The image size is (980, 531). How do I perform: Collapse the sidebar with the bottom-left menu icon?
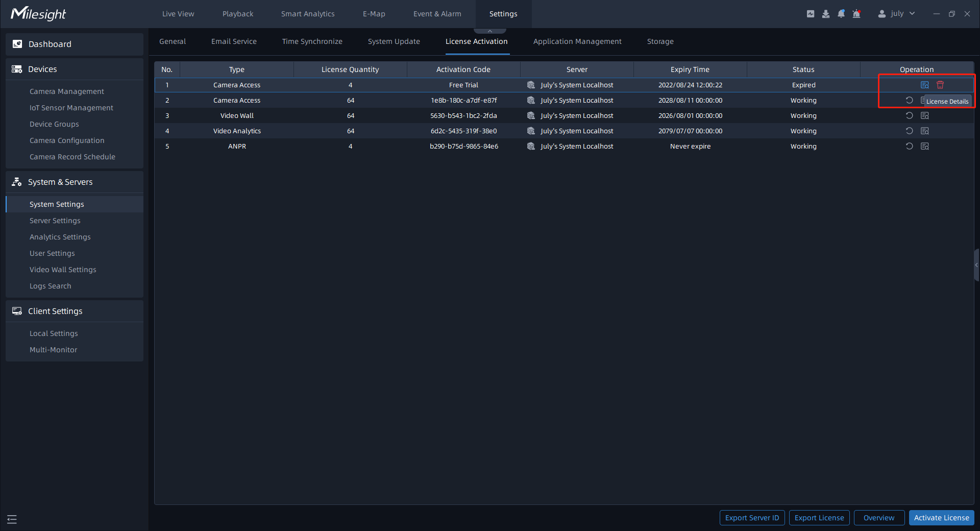[x=12, y=519]
